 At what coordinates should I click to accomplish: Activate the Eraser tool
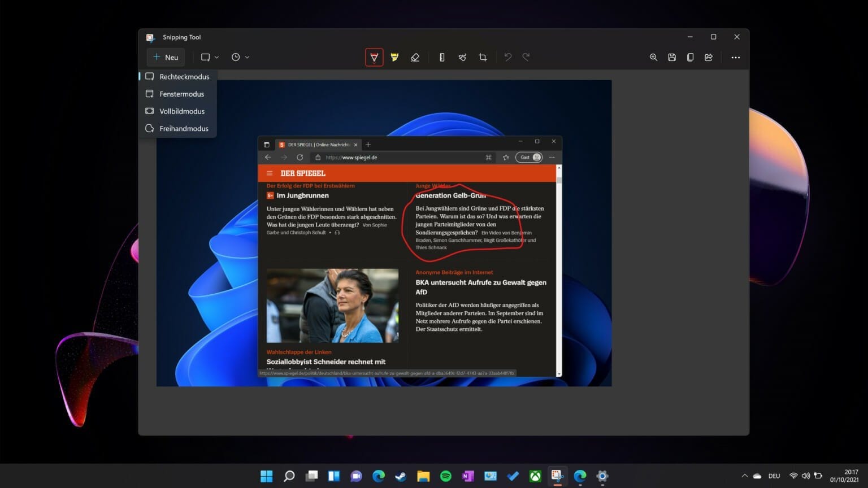point(415,57)
